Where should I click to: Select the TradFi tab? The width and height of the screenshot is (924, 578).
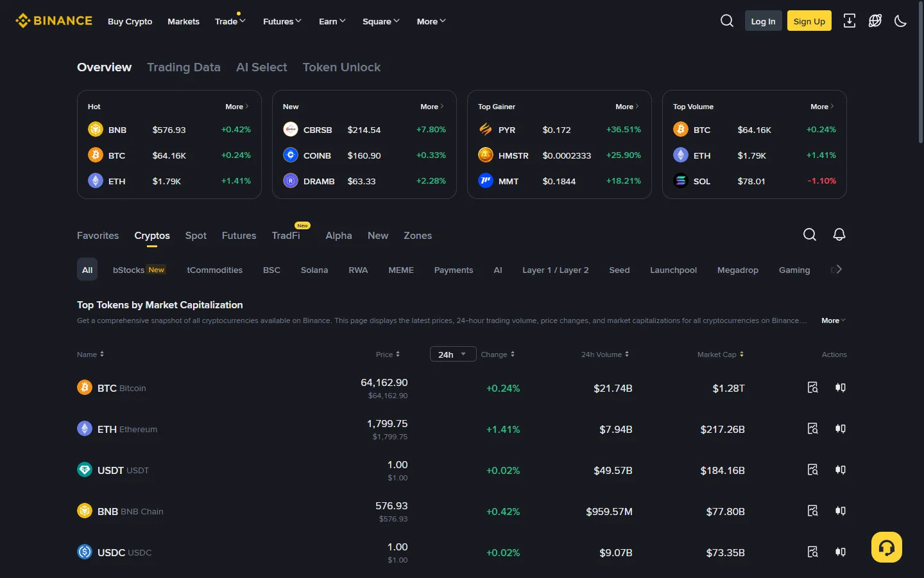pyautogui.click(x=286, y=236)
